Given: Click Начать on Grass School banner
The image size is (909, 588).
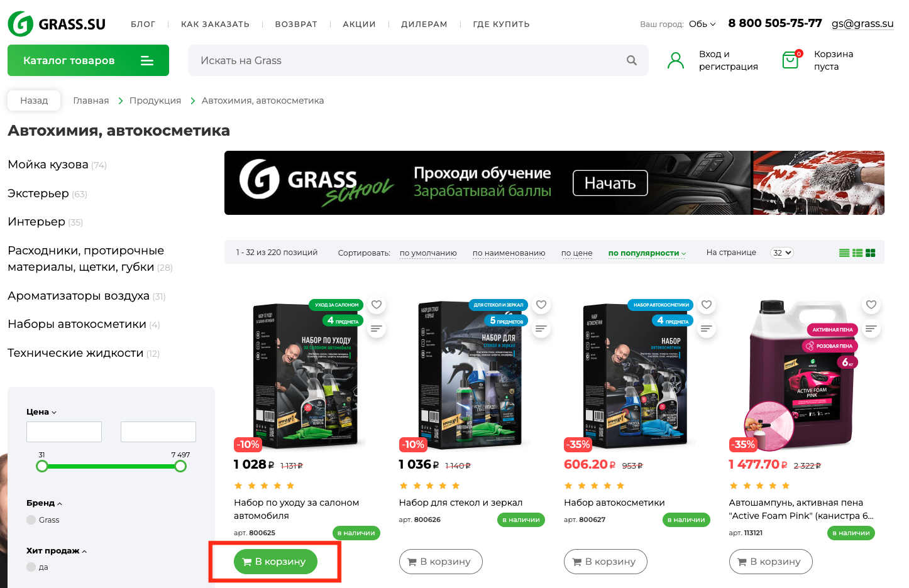Looking at the screenshot, I should (610, 183).
